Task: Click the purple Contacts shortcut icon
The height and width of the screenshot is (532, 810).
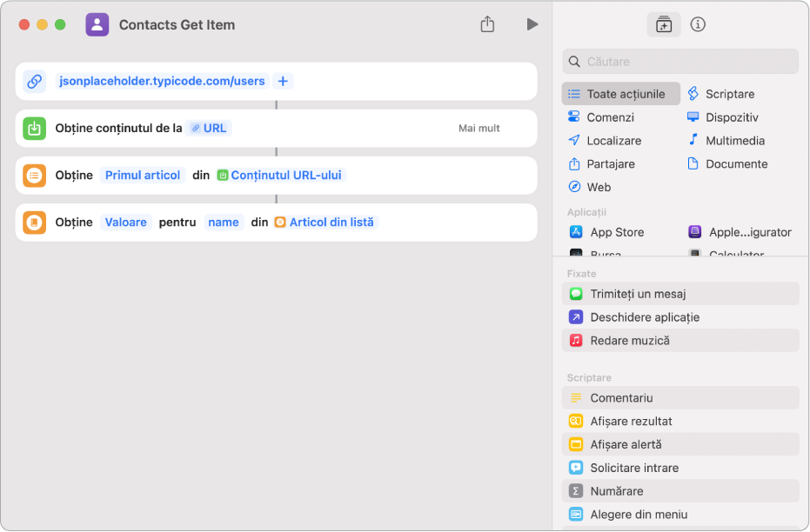Action: click(97, 24)
